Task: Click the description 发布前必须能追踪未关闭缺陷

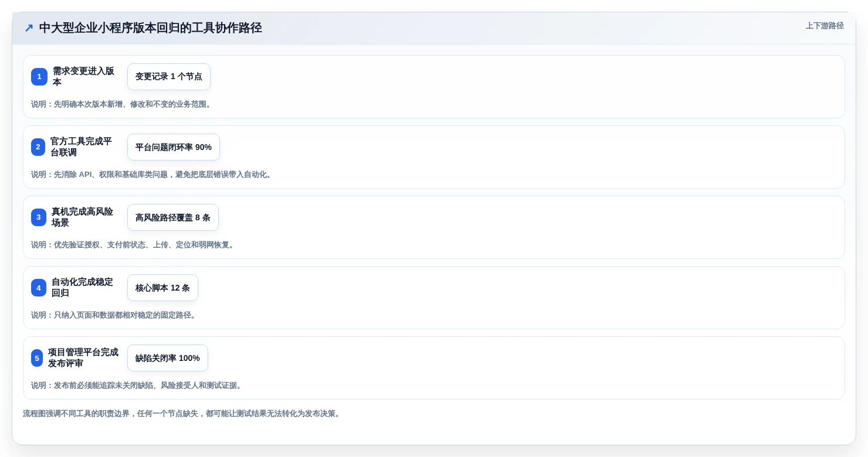Action: [x=137, y=386]
